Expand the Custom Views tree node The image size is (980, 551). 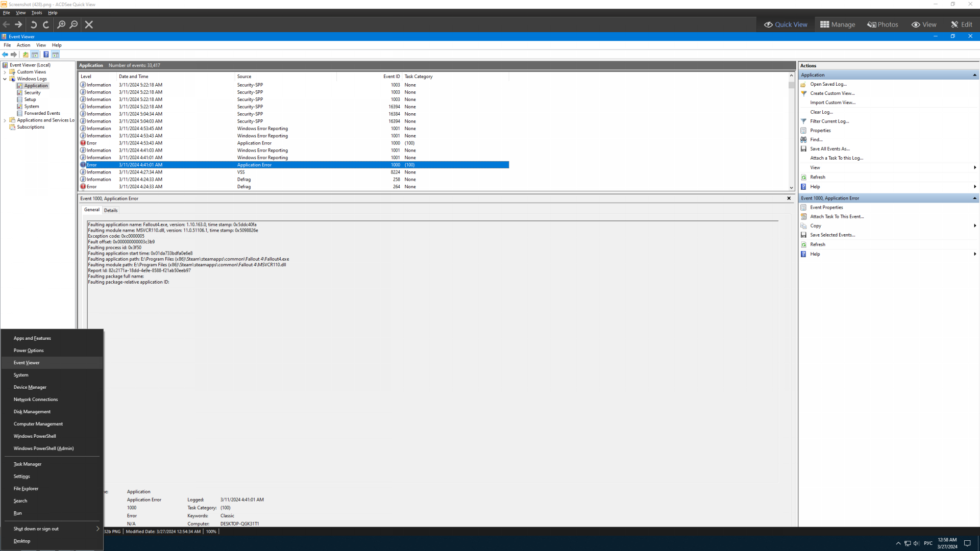(x=5, y=72)
